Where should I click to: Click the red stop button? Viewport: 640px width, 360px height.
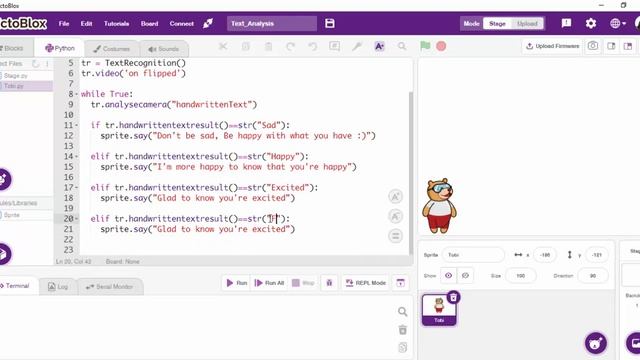(441, 46)
